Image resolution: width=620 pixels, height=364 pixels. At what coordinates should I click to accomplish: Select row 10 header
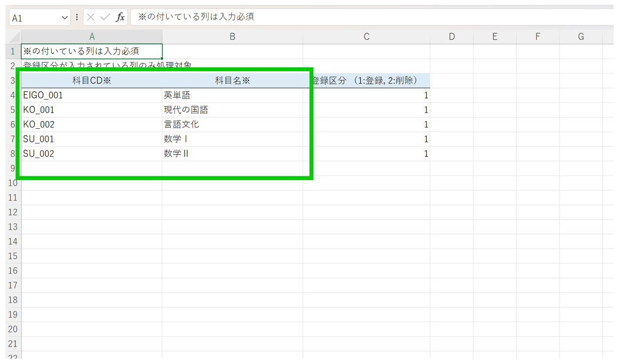(x=13, y=183)
